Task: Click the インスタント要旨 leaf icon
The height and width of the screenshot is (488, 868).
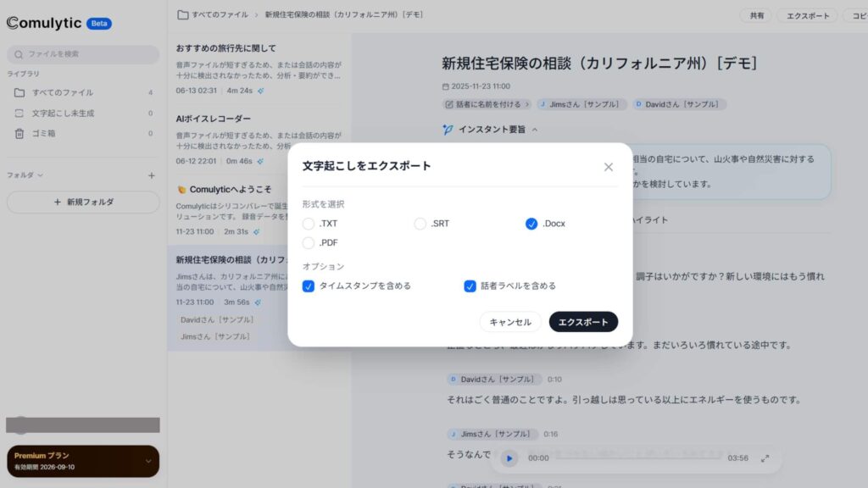Action: click(448, 130)
